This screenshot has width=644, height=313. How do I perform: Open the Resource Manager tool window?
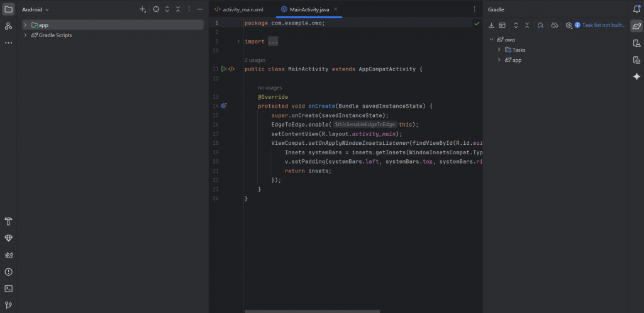click(8, 26)
